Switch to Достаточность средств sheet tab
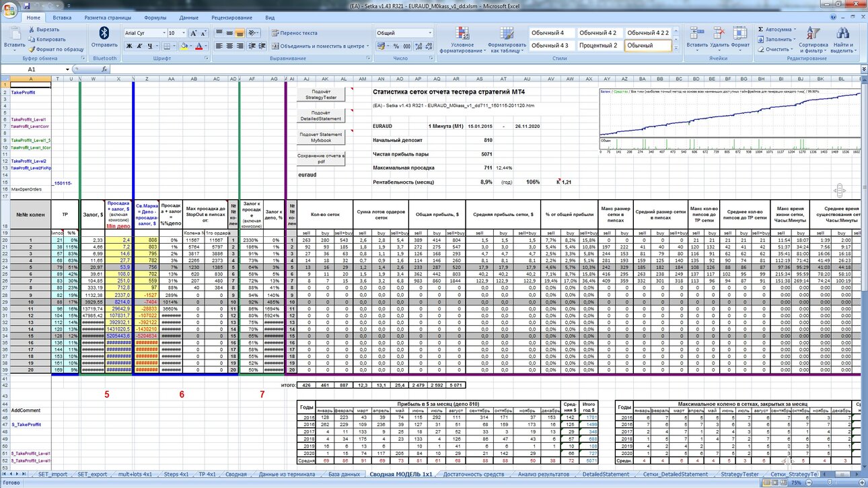 (474, 475)
